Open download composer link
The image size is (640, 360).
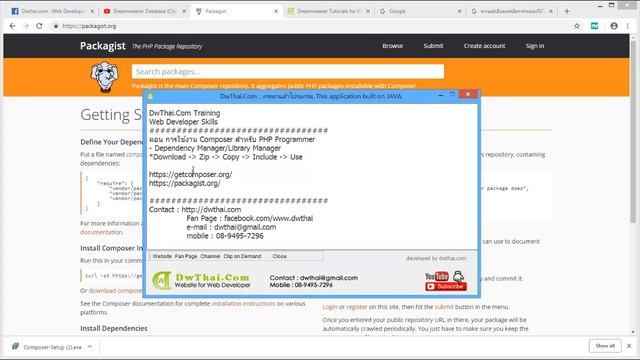click(116, 291)
